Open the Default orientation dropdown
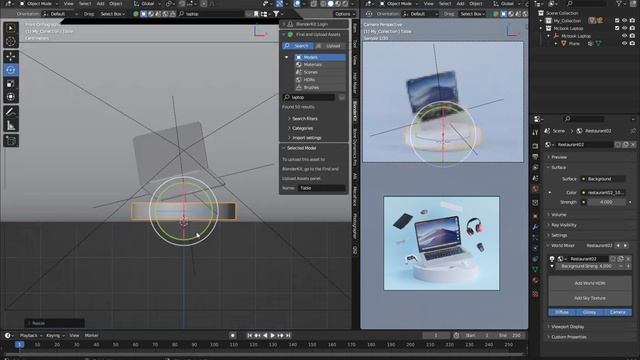Image resolution: width=640 pixels, height=360 pixels. [60, 14]
